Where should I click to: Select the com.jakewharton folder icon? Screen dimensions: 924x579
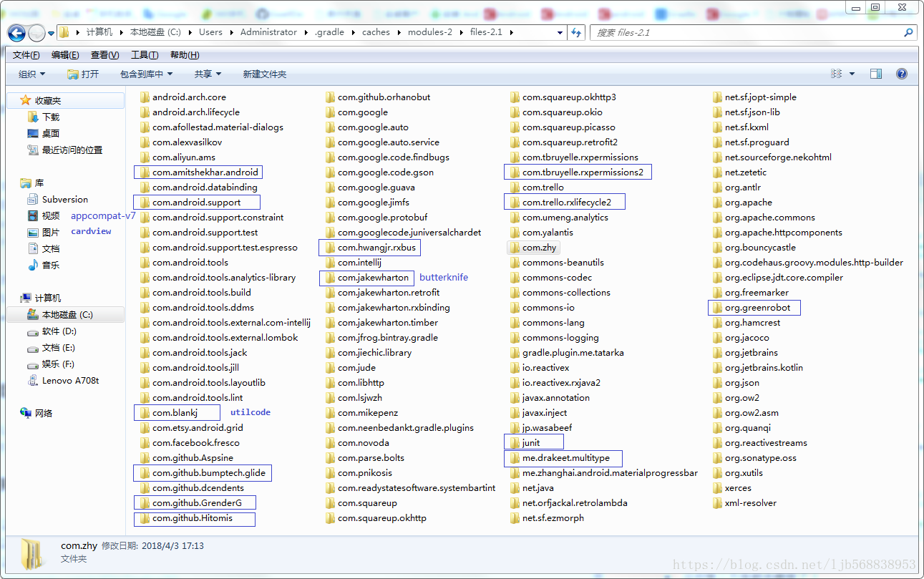coord(330,278)
